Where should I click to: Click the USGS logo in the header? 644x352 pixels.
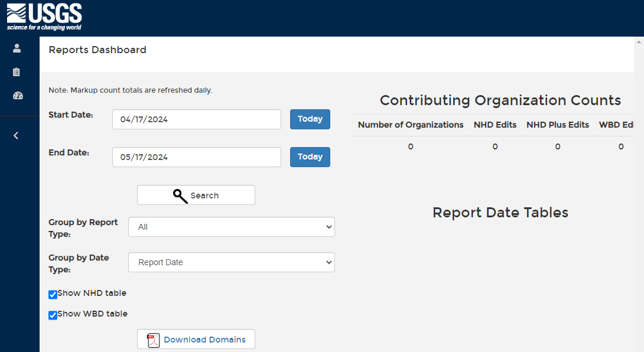(44, 17)
